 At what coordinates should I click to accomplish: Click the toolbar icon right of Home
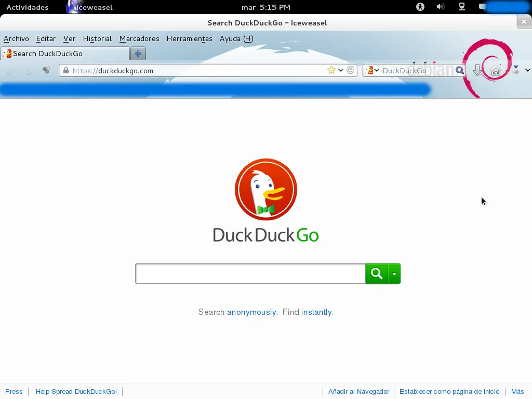pyautogui.click(x=516, y=70)
